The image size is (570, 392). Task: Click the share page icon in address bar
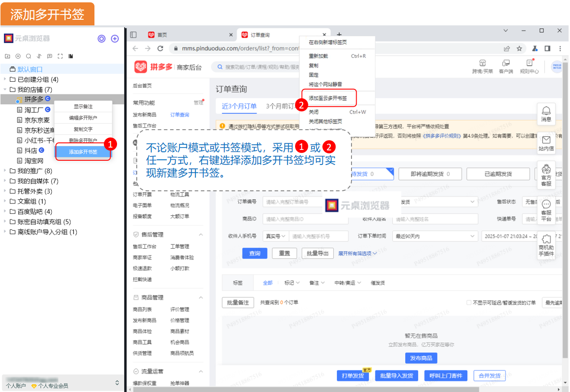coord(507,48)
